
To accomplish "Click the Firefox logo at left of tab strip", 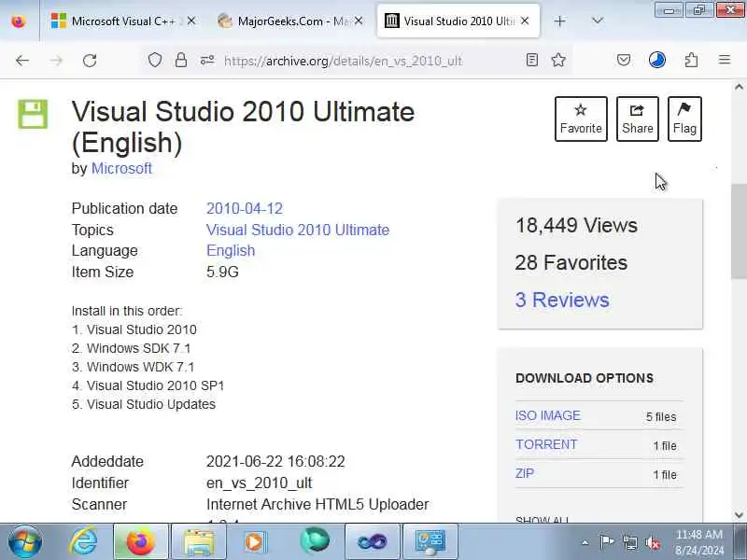I will click(x=19, y=21).
